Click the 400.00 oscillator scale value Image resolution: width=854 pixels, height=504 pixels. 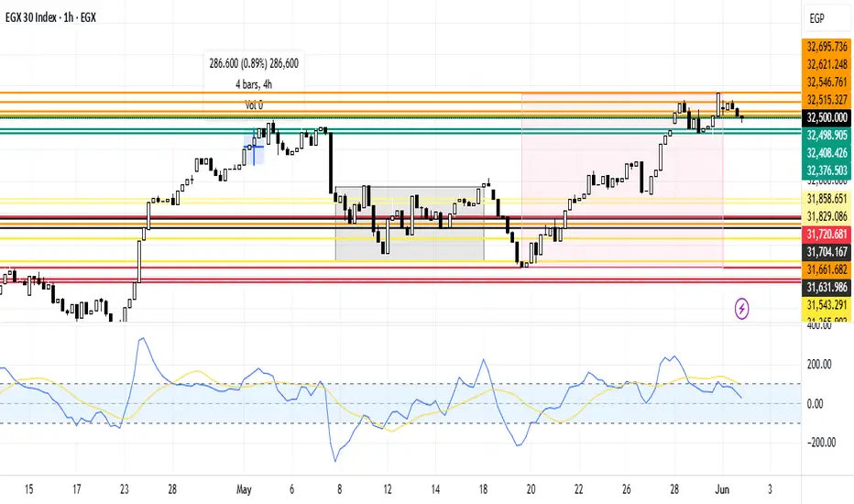pyautogui.click(x=818, y=326)
